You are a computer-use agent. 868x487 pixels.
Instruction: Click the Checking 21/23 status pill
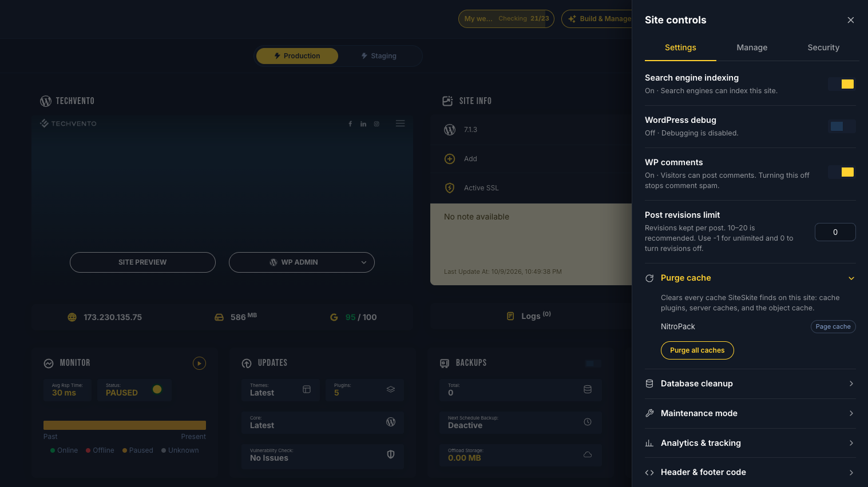pyautogui.click(x=506, y=19)
